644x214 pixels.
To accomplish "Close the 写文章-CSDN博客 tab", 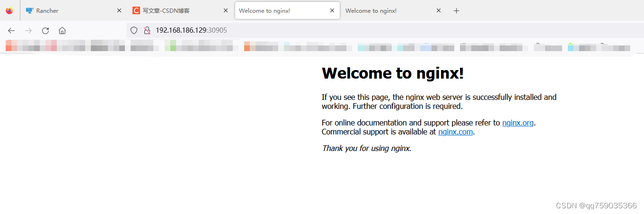I will [225, 10].
